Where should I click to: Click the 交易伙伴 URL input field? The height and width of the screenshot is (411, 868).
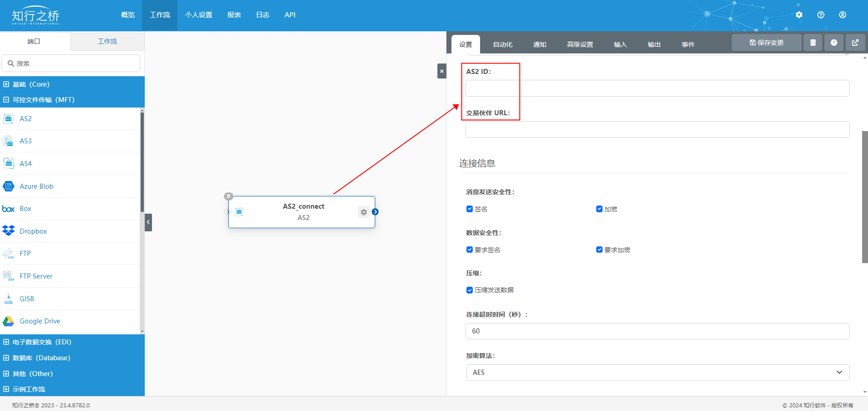point(657,130)
